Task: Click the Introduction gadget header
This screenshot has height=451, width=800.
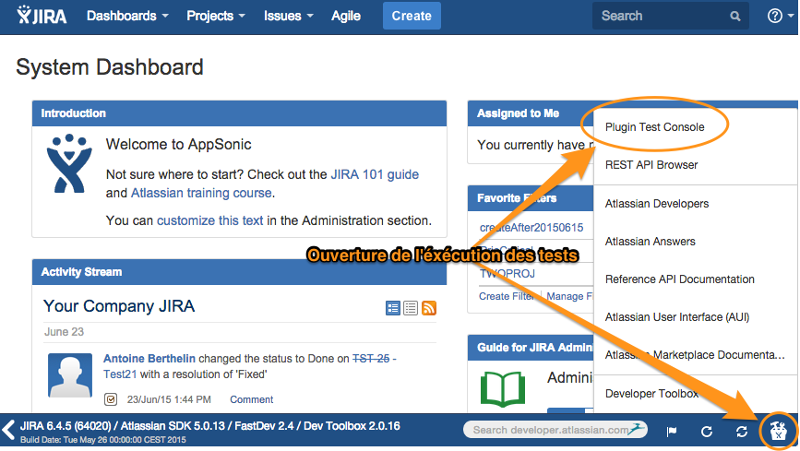Action: point(239,113)
